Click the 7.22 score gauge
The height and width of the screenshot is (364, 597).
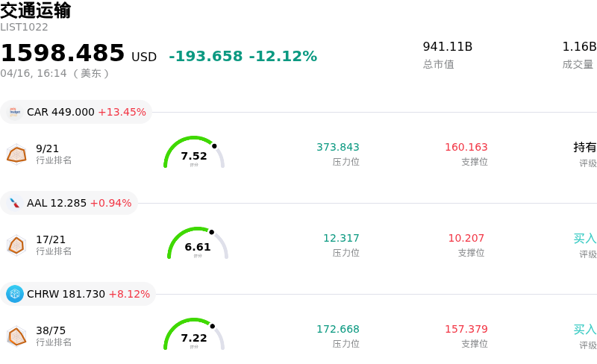click(194, 335)
